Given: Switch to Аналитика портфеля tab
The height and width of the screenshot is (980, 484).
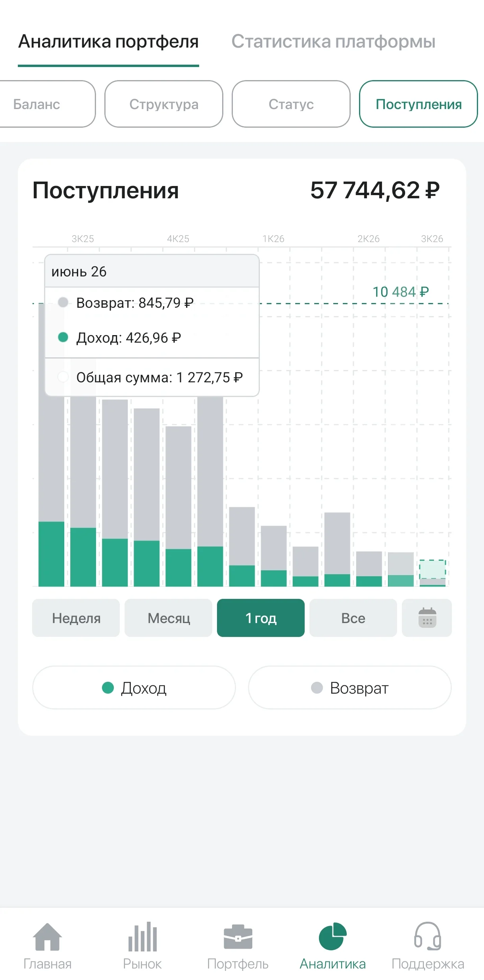Looking at the screenshot, I should 108,42.
